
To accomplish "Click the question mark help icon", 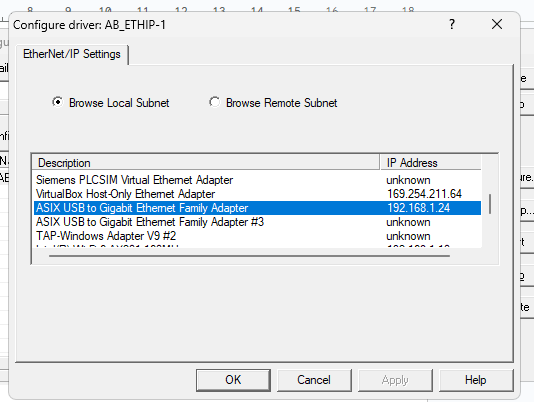I will tap(452, 24).
